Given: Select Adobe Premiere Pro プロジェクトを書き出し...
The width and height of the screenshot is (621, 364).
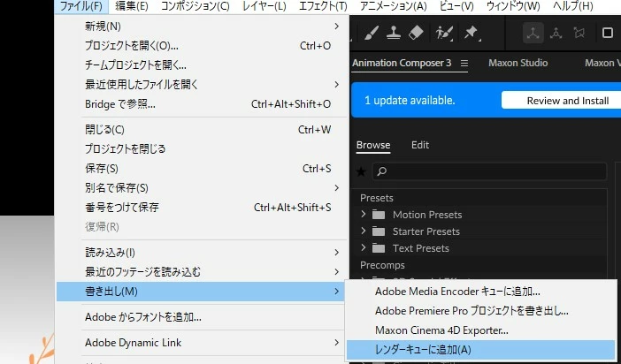Looking at the screenshot, I should (481, 311).
